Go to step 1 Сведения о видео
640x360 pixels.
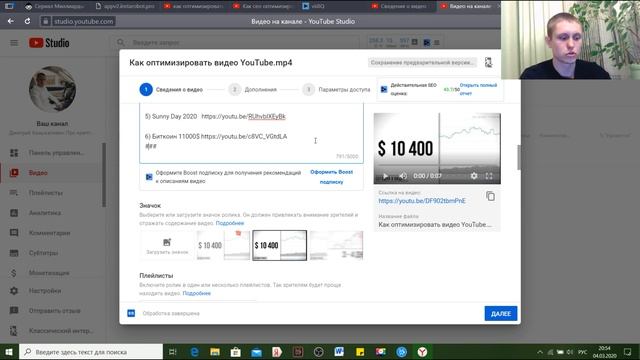coord(171,89)
